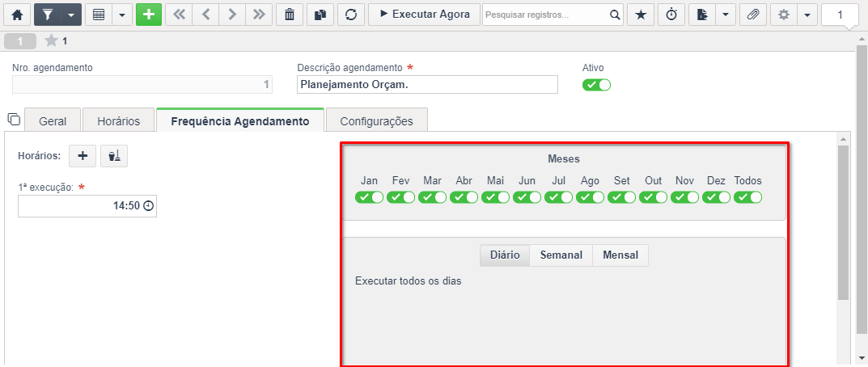This screenshot has height=367, width=868.
Task: Toggle the Ativo switch off
Action: coord(597,85)
